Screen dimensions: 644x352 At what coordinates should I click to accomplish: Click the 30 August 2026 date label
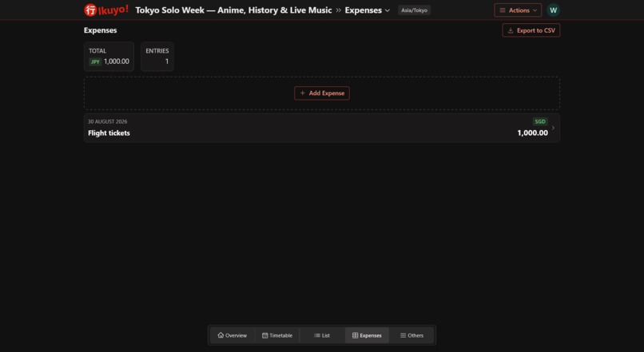click(108, 121)
